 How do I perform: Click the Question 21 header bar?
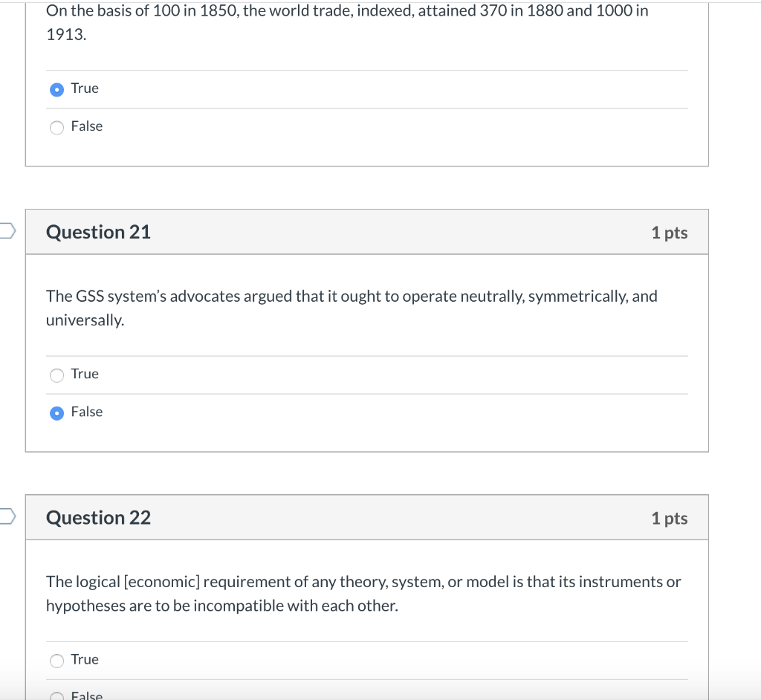[x=367, y=232]
